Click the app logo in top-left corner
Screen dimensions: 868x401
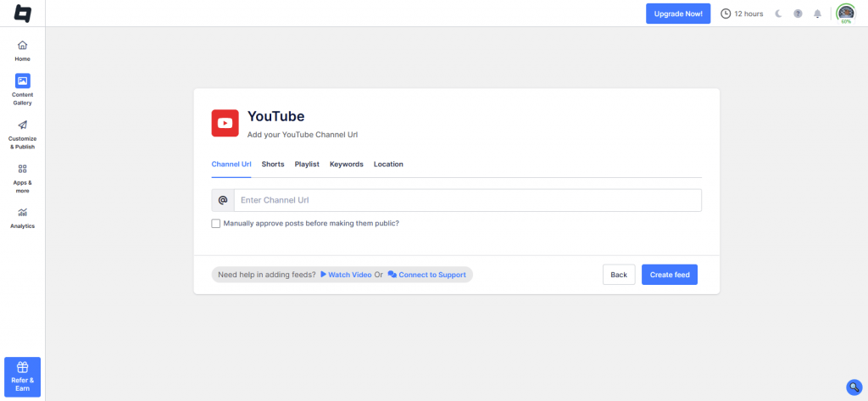point(23,14)
